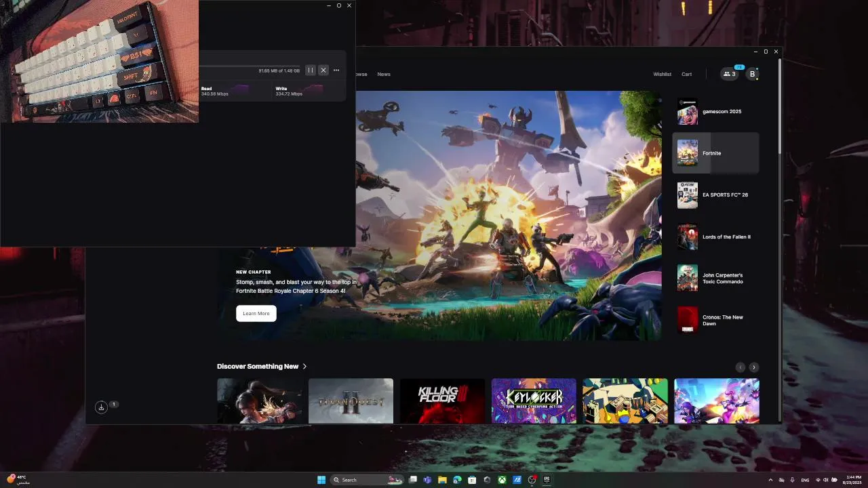Viewport: 868px width, 488px height.
Task: Open the Cart link
Action: 687,74
